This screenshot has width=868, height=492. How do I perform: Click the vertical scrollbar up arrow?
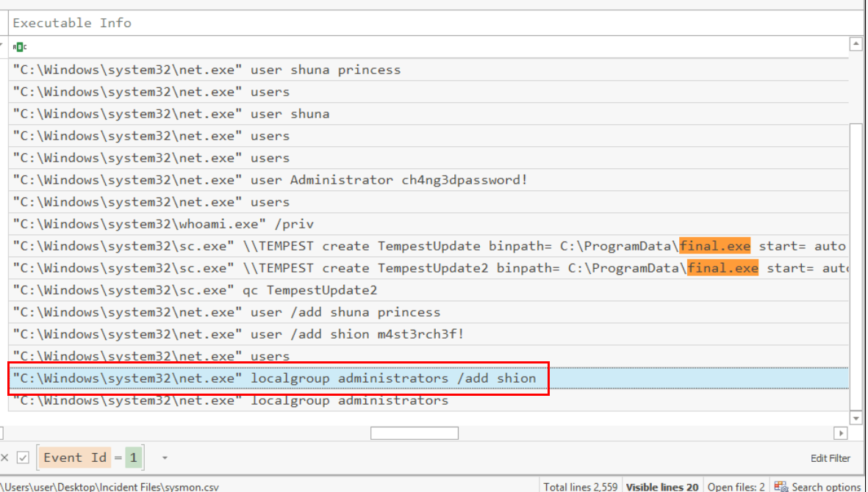(856, 43)
